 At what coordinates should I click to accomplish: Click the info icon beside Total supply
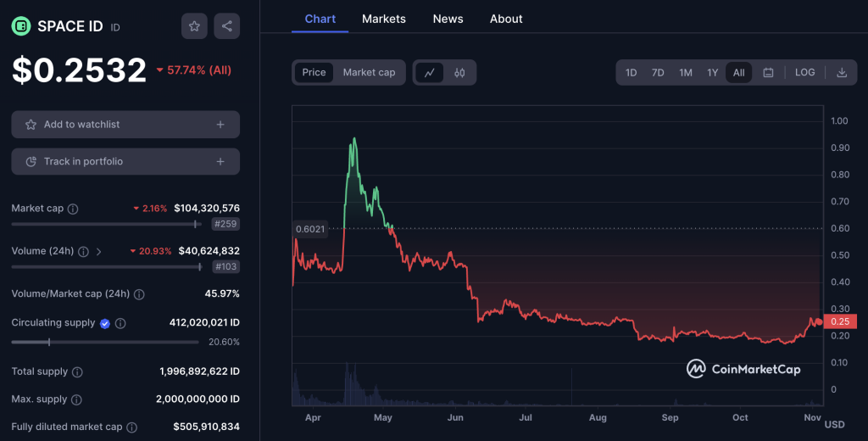click(x=77, y=372)
